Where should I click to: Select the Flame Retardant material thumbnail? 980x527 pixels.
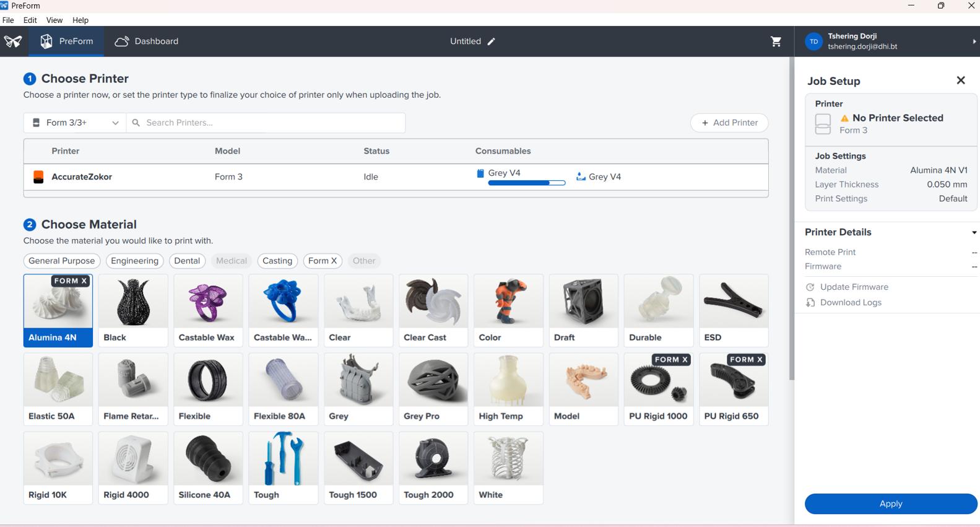pos(133,389)
